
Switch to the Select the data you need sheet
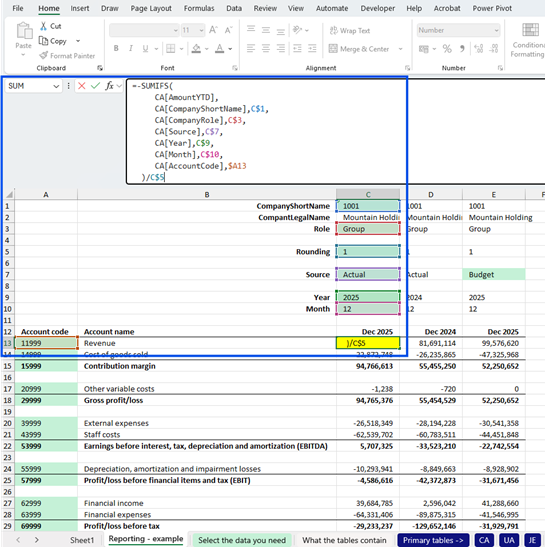(x=242, y=540)
